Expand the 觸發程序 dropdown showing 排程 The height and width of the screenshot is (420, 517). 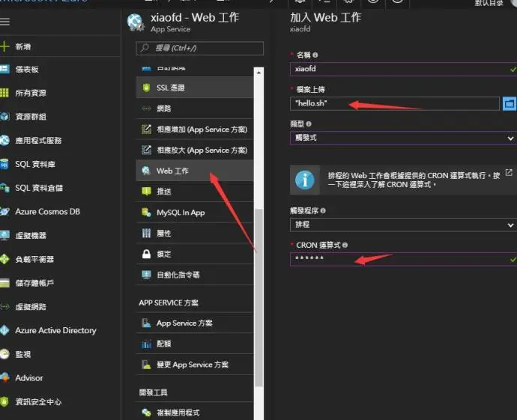pos(404,225)
